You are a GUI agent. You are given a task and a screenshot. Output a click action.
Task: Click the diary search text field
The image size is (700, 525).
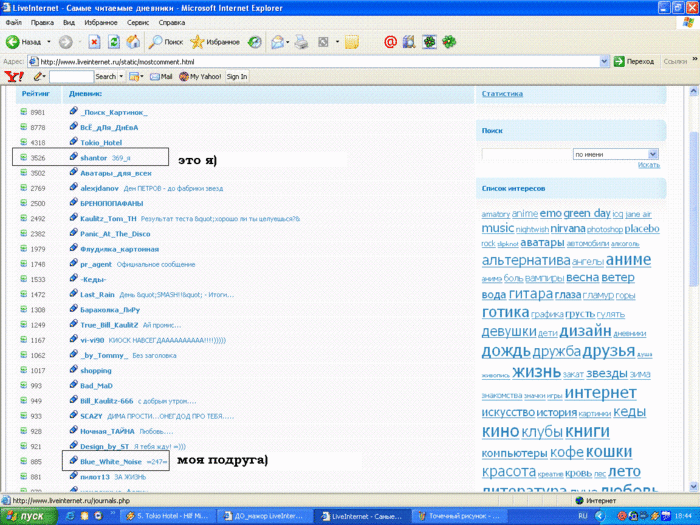[527, 154]
